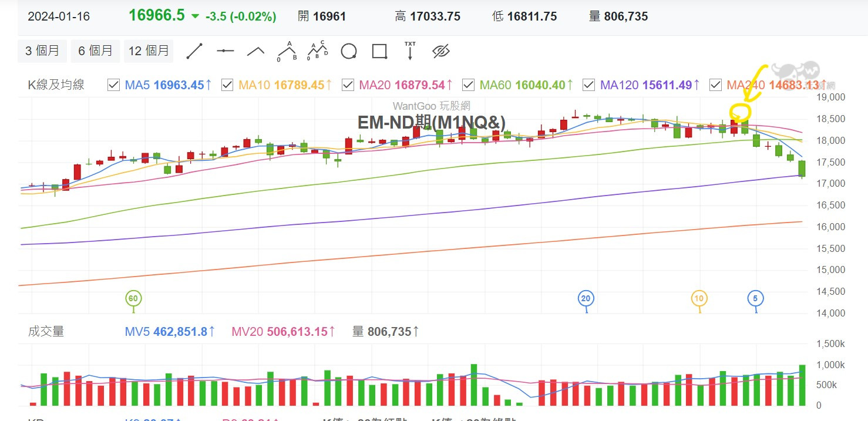
Task: Click the low price 16811.75
Action: click(531, 16)
